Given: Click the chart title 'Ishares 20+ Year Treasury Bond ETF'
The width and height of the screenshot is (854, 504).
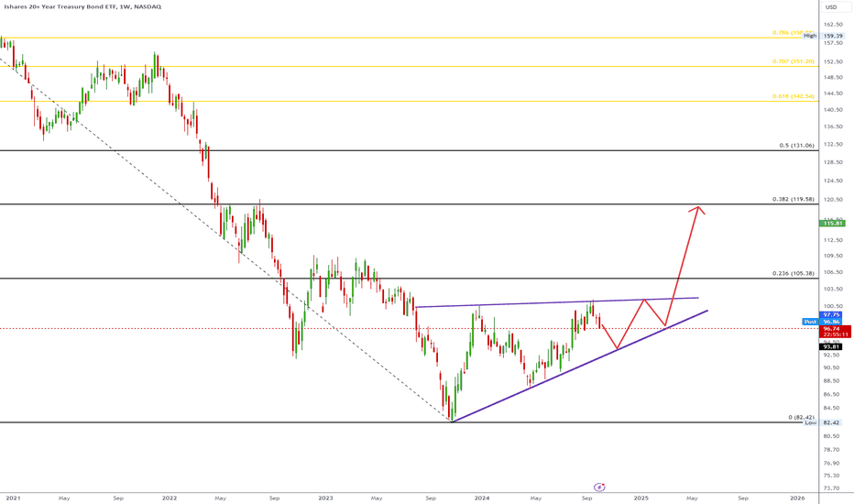Looking at the screenshot, I should pyautogui.click(x=60, y=6).
